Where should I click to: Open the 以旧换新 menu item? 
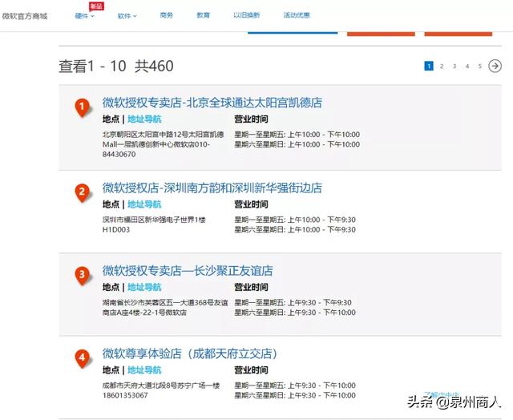(247, 15)
